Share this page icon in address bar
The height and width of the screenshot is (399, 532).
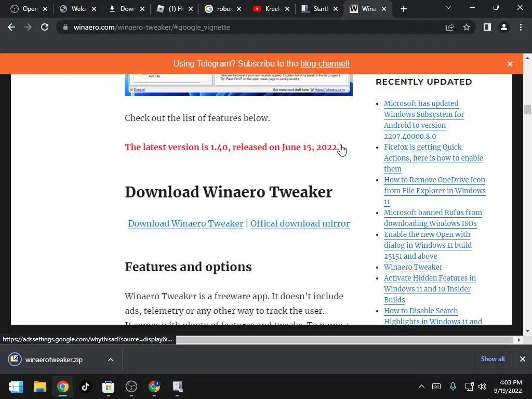(x=450, y=27)
